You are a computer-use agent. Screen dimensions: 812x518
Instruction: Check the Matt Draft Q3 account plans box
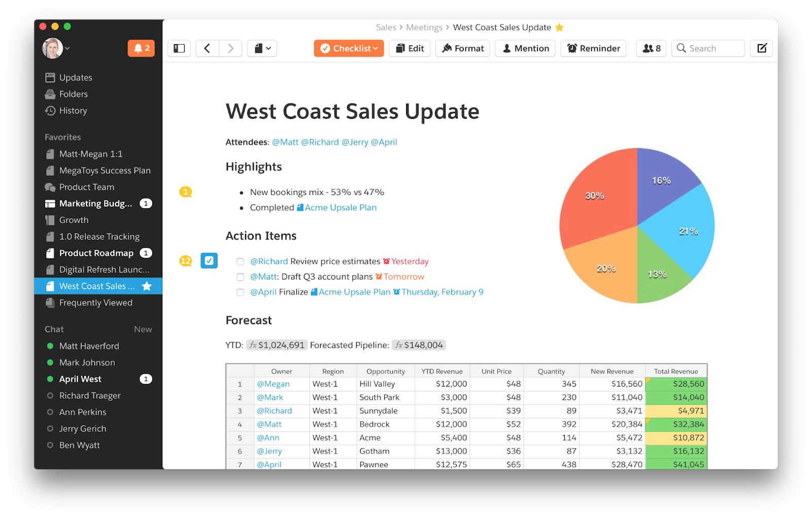pos(240,277)
